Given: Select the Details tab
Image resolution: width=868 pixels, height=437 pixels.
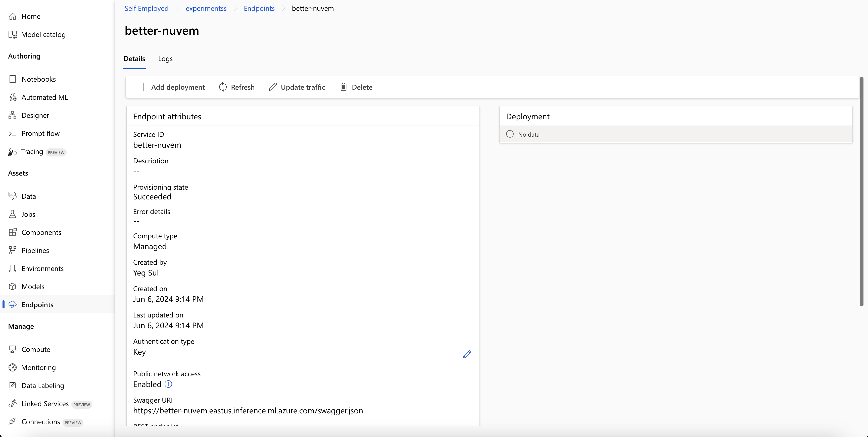Looking at the screenshot, I should pos(134,59).
